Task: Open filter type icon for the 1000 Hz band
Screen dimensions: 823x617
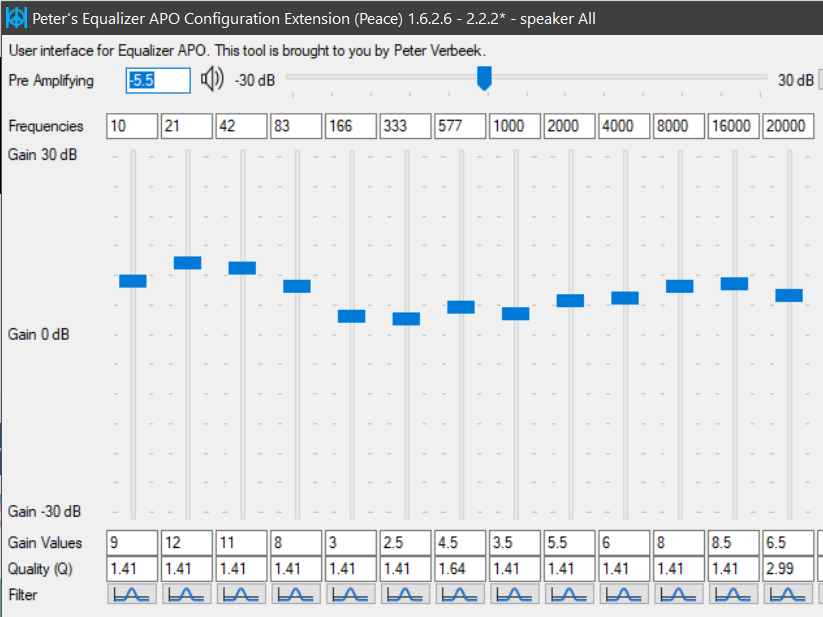Action: [514, 594]
